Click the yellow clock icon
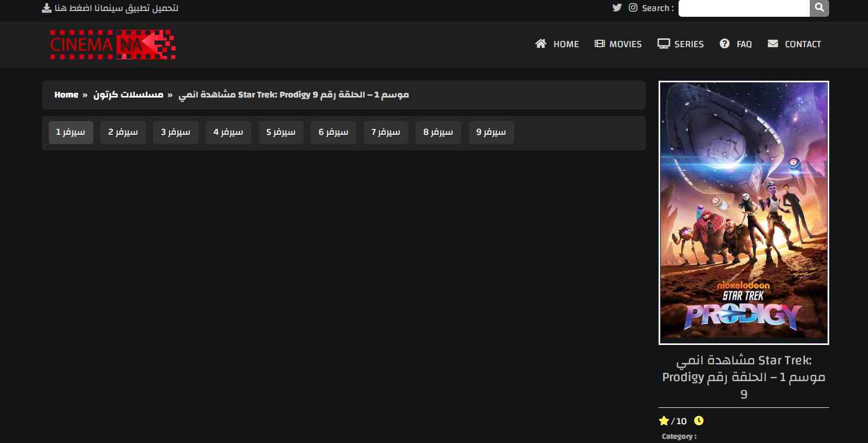 698,420
